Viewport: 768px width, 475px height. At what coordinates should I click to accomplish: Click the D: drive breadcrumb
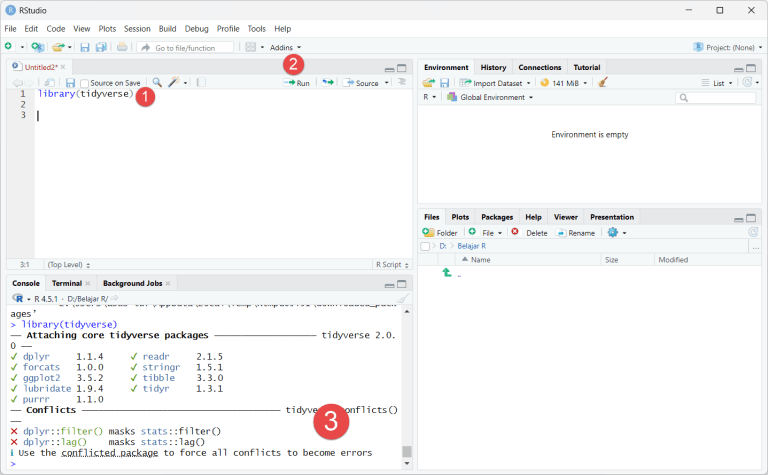click(442, 246)
